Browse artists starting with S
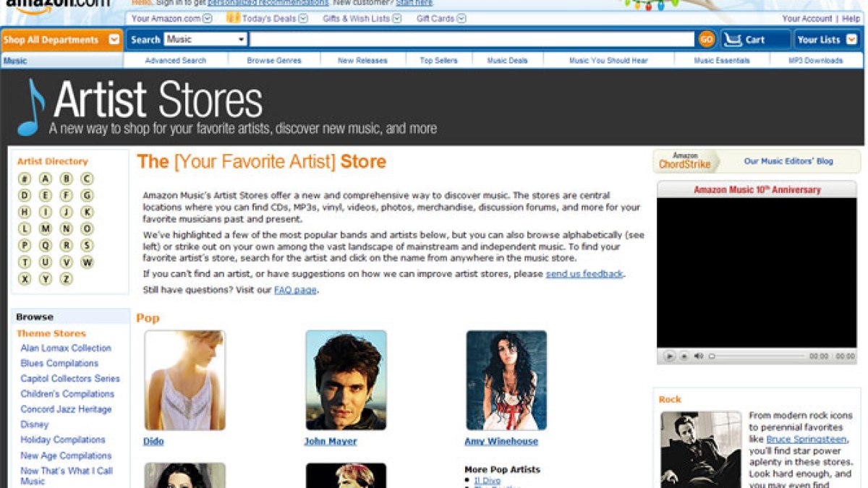The height and width of the screenshot is (488, 868). (x=87, y=245)
